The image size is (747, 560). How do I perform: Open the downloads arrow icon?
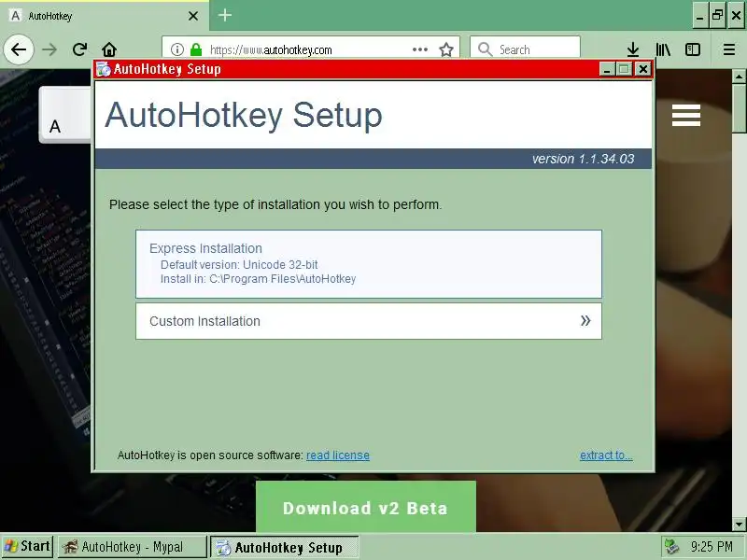click(x=633, y=49)
